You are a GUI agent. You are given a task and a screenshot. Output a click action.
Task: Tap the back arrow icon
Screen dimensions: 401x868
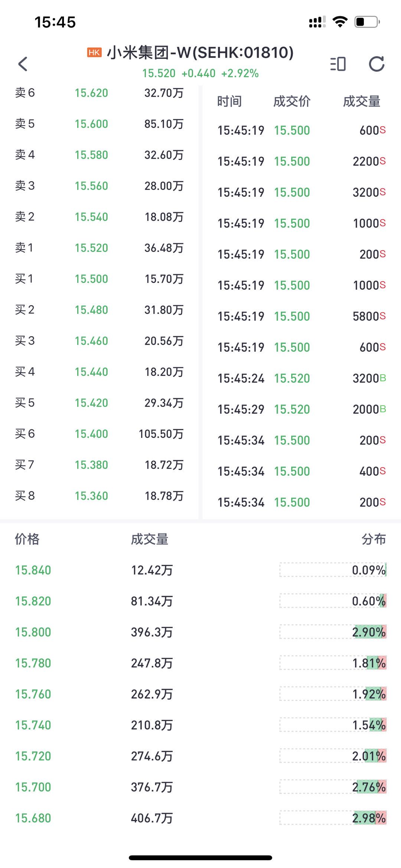click(x=23, y=64)
